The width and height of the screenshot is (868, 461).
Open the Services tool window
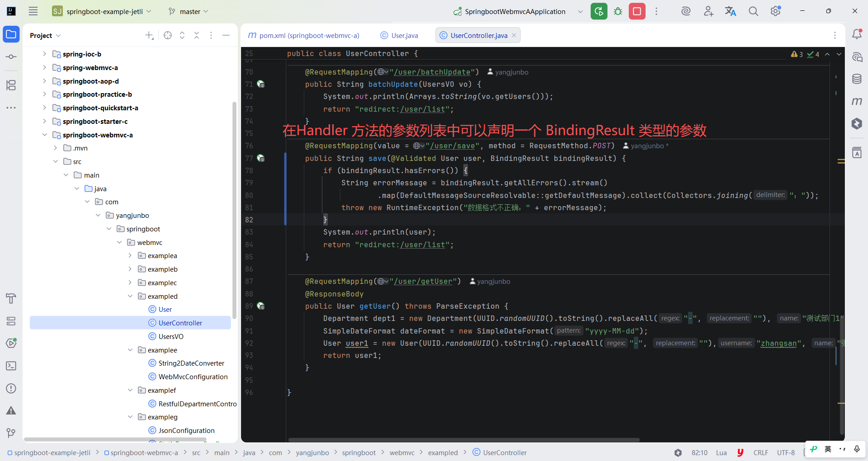coord(11,321)
